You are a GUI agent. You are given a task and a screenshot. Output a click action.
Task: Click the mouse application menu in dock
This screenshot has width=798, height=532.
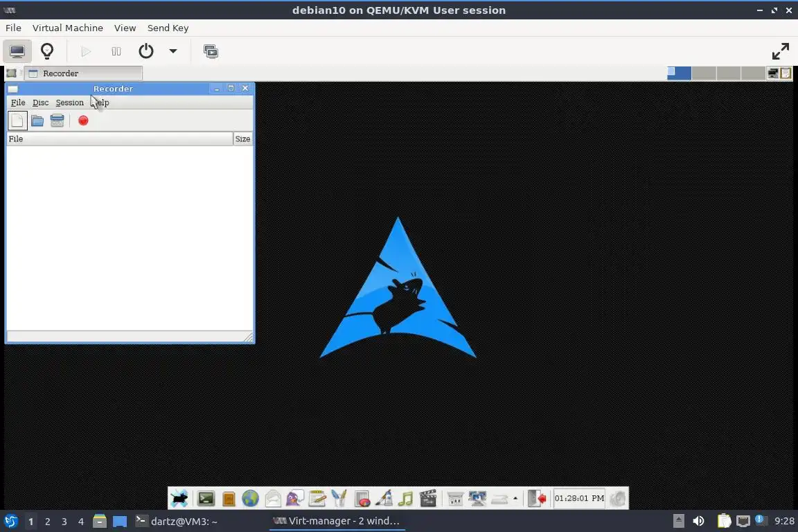[x=179, y=498]
